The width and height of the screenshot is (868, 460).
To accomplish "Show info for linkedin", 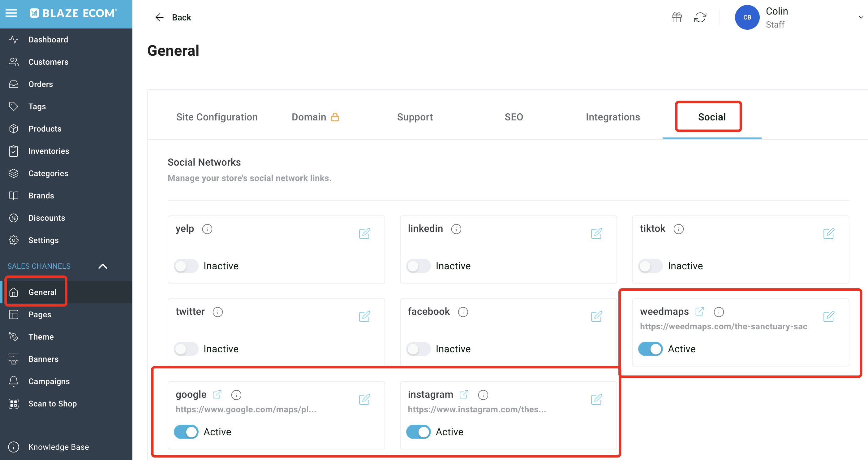I will (456, 229).
